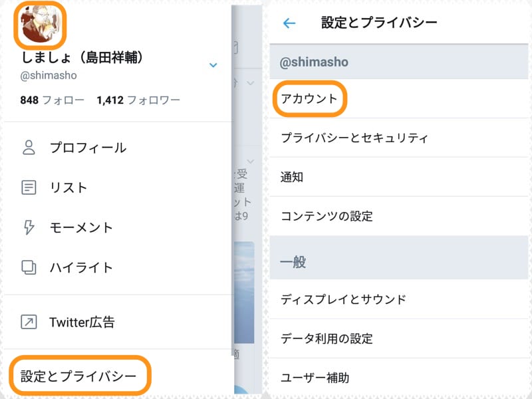532x399 pixels.
Task: Select コンテンツの設定 entry
Action: (326, 217)
